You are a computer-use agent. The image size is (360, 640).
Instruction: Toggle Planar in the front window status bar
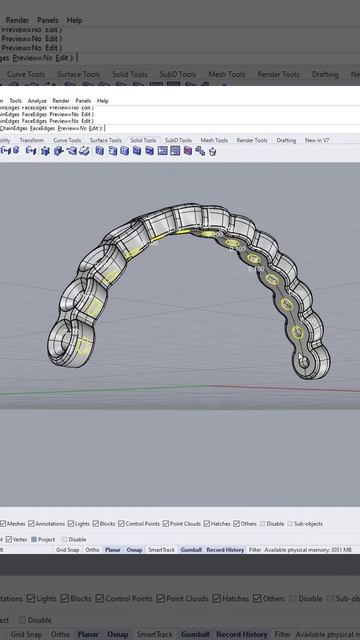click(x=113, y=550)
